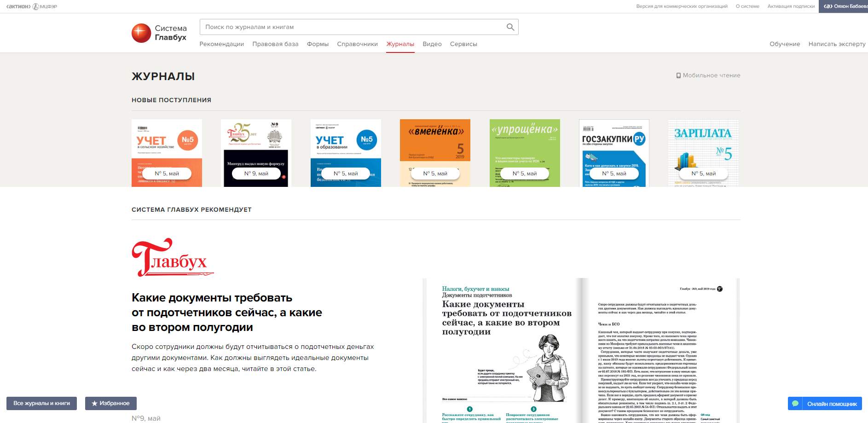Open the Зарплата №5 magazine cover
This screenshot has width=868, height=423.
click(703, 153)
